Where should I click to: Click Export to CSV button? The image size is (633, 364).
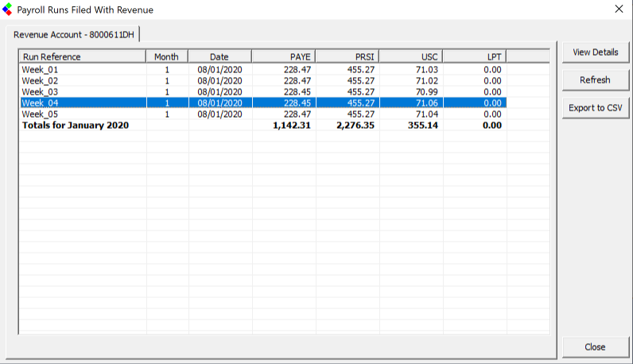pos(595,108)
